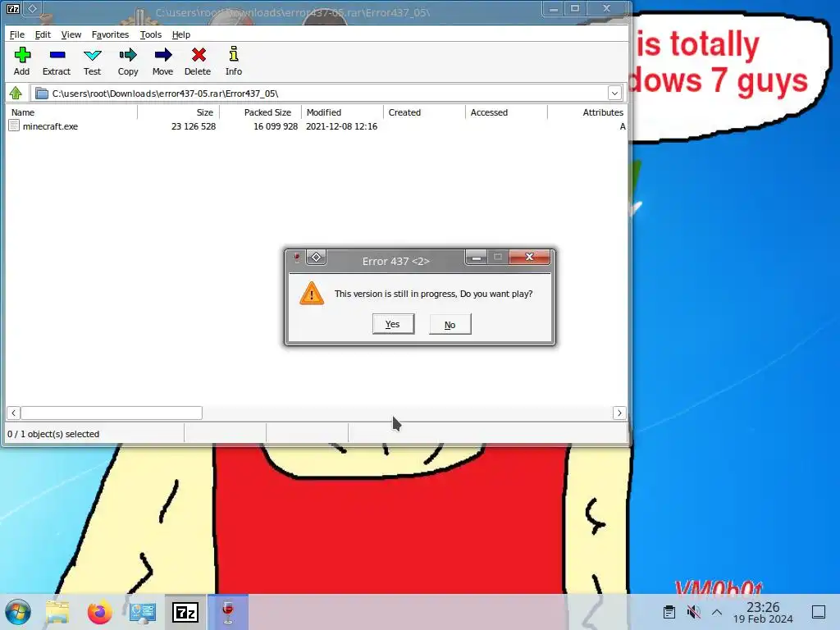Switch to 7-Zip taskbar button

point(185,612)
